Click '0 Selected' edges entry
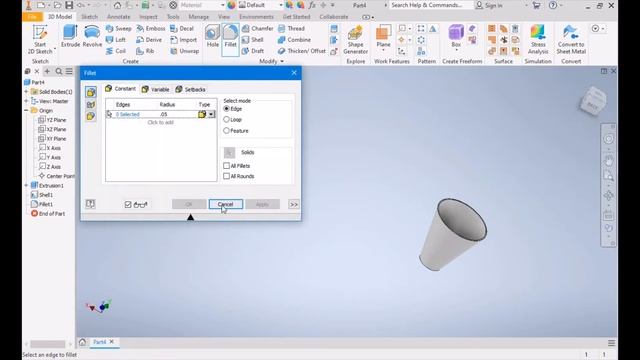 tap(128, 115)
